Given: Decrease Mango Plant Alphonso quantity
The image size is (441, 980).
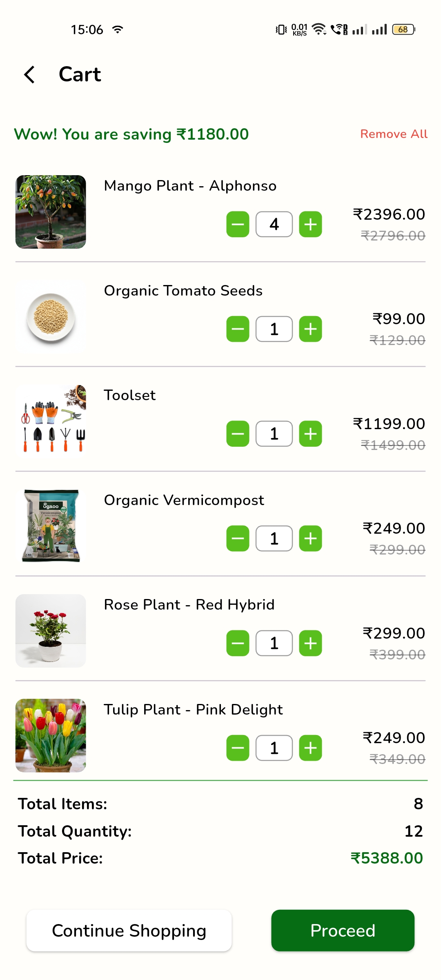Looking at the screenshot, I should coord(238,224).
